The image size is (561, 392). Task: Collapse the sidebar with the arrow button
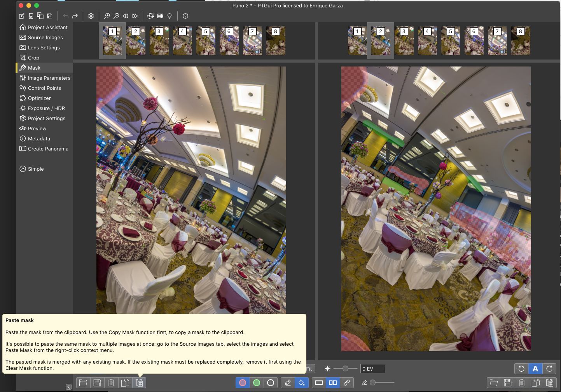pos(68,387)
